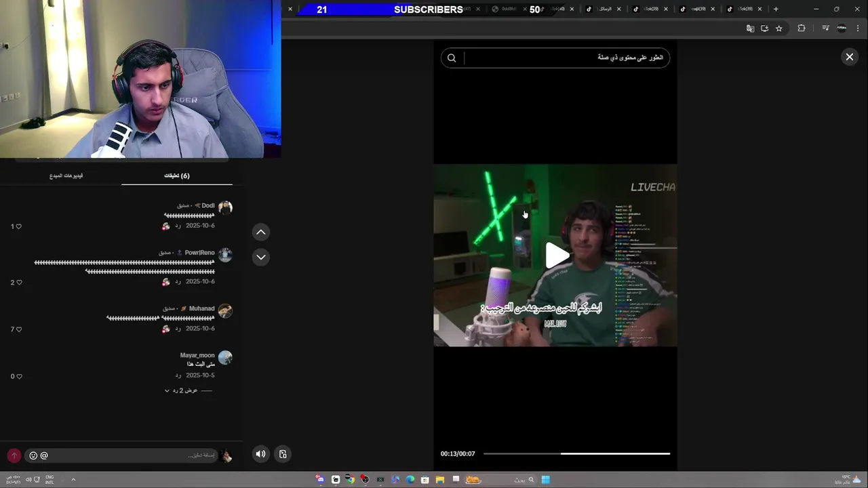The height and width of the screenshot is (488, 868).
Task: Open Muhanad's profile avatar
Action: 225,310
